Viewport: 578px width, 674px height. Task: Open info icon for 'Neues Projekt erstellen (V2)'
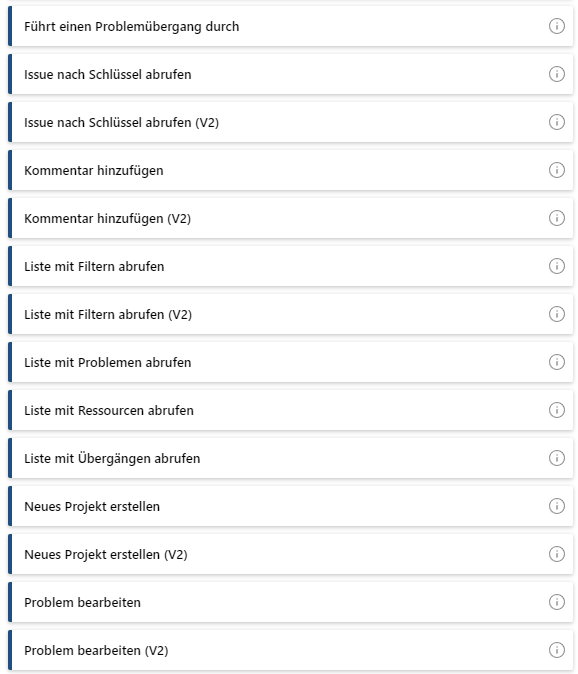(x=557, y=554)
